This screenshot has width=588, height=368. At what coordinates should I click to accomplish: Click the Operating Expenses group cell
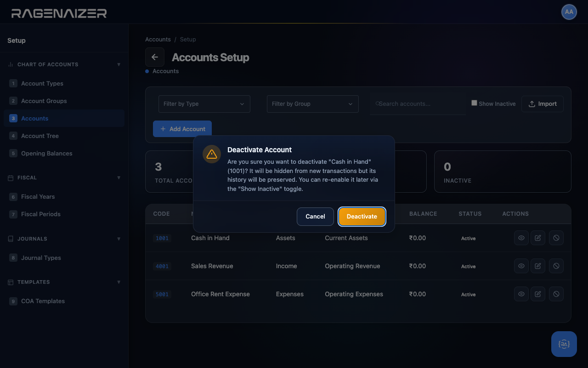[x=354, y=294]
